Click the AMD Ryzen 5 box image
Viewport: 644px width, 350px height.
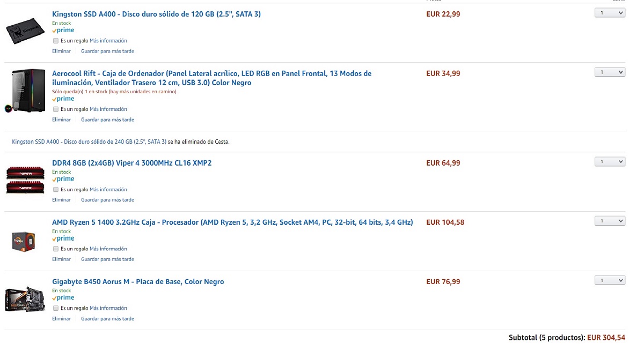point(24,241)
